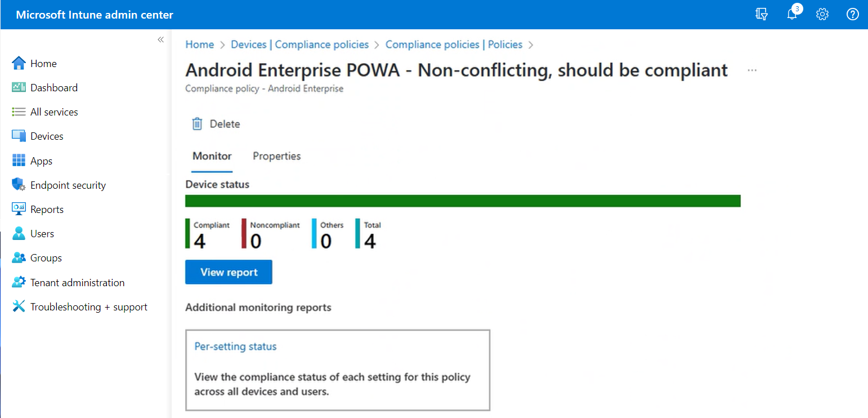The height and width of the screenshot is (418, 868).
Task: Open the Per-setting status report
Action: (x=235, y=346)
